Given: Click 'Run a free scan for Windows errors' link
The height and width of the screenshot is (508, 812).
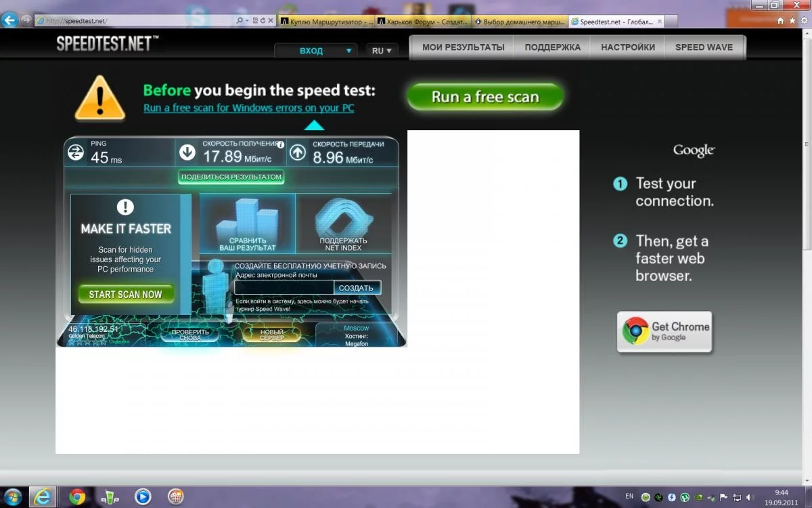Looking at the screenshot, I should 248,108.
